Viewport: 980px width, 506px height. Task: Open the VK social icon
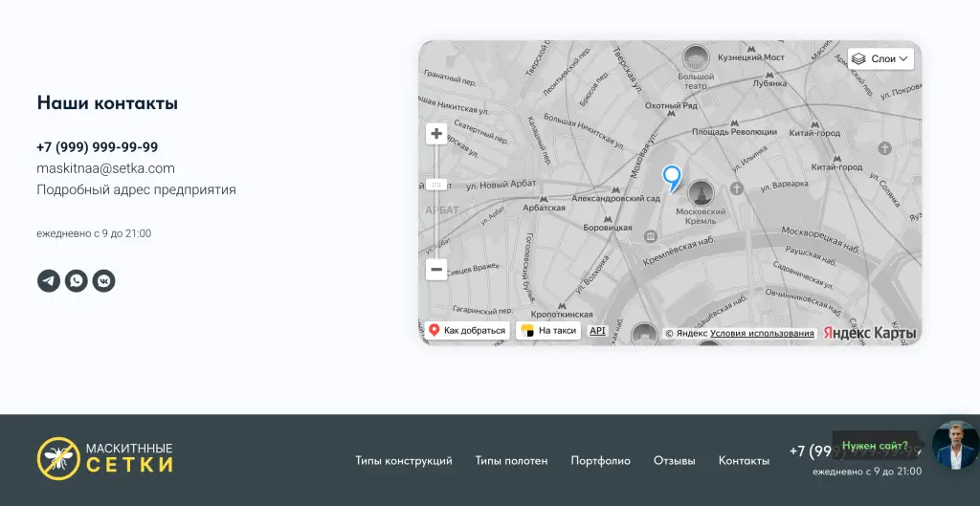103,281
